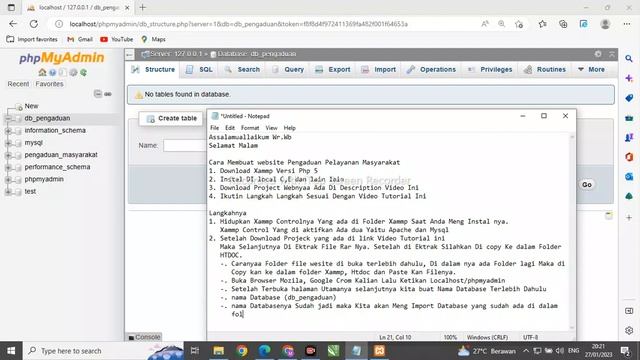
Task: Click the phpMyAdmin home icon
Action: [42, 72]
